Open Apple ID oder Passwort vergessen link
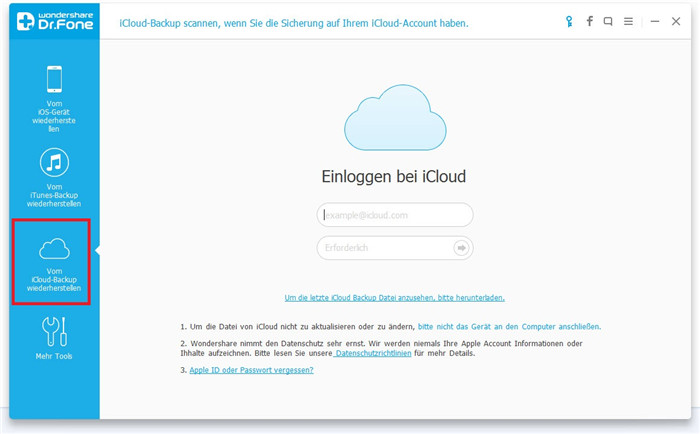This screenshot has width=700, height=434. [x=251, y=370]
